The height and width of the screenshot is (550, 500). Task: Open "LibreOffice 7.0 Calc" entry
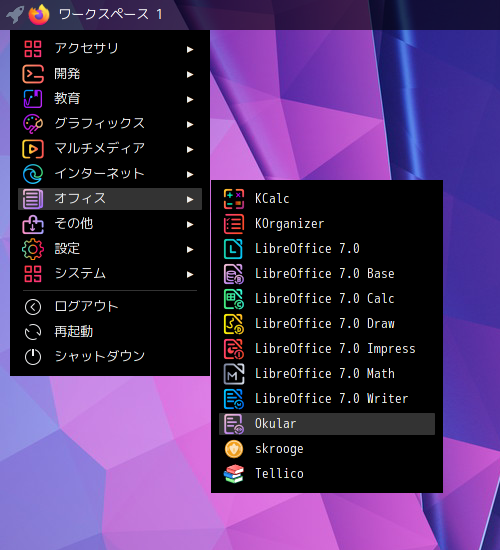(x=327, y=299)
